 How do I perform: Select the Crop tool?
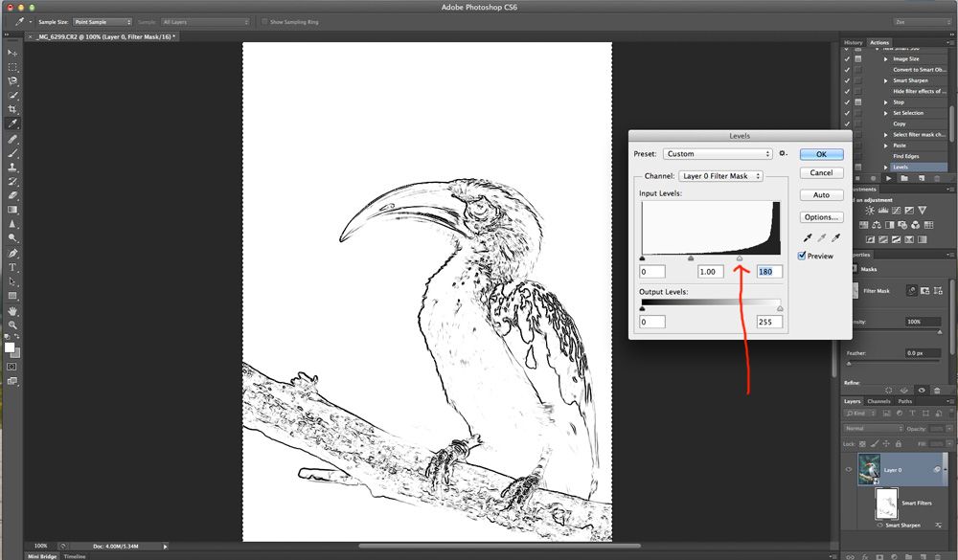(x=12, y=110)
